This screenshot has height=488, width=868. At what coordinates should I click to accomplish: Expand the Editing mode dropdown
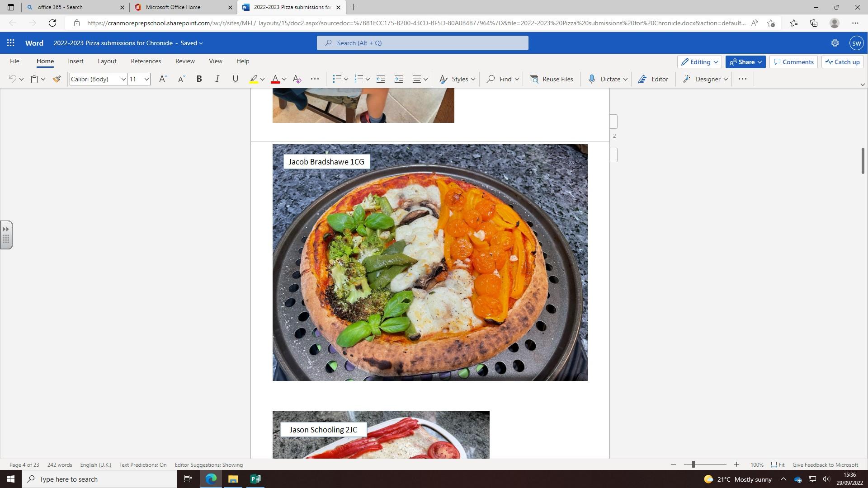click(699, 62)
